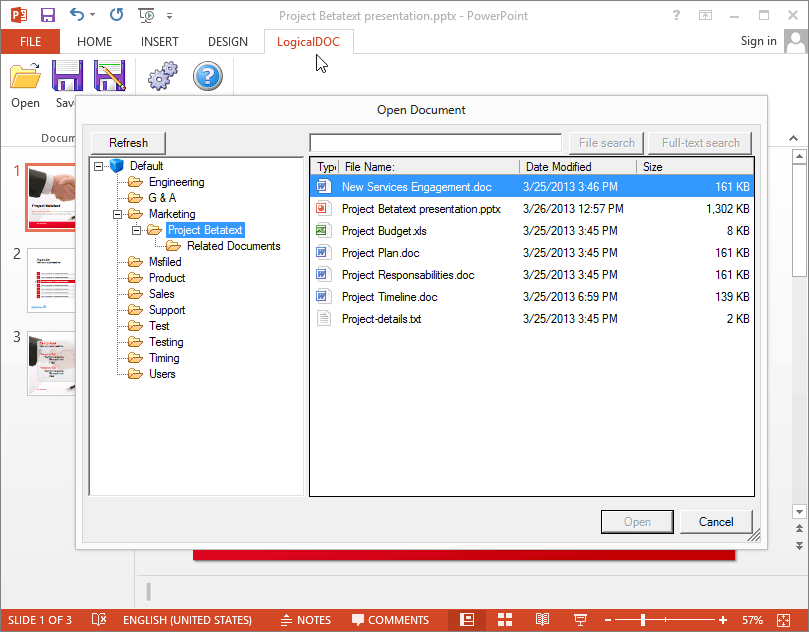Click the spell check status bar icon
The width and height of the screenshot is (809, 632).
(x=99, y=619)
